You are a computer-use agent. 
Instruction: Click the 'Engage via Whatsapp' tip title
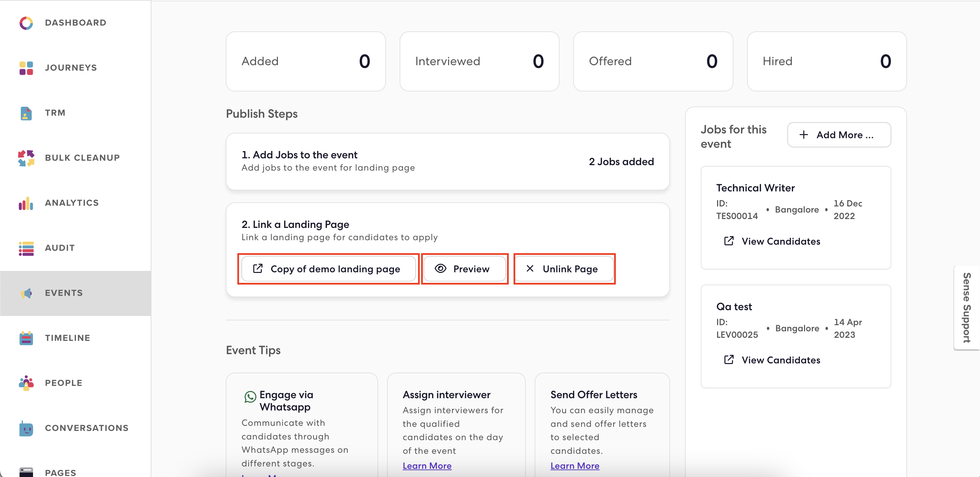pyautogui.click(x=286, y=401)
